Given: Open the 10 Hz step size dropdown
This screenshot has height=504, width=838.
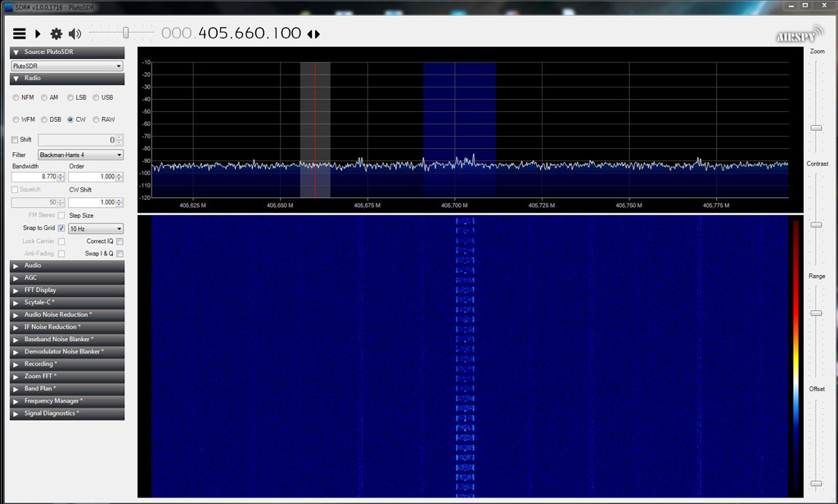Looking at the screenshot, I should pyautogui.click(x=97, y=229).
